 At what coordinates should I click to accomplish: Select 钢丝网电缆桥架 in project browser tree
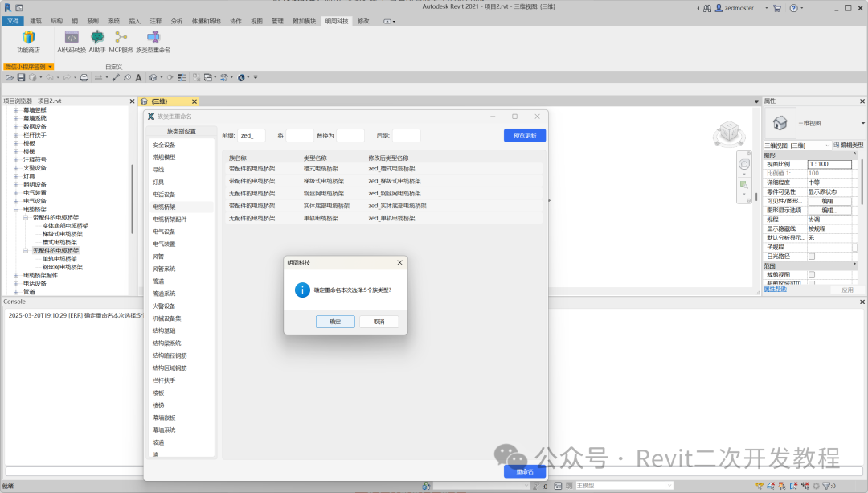(x=63, y=267)
